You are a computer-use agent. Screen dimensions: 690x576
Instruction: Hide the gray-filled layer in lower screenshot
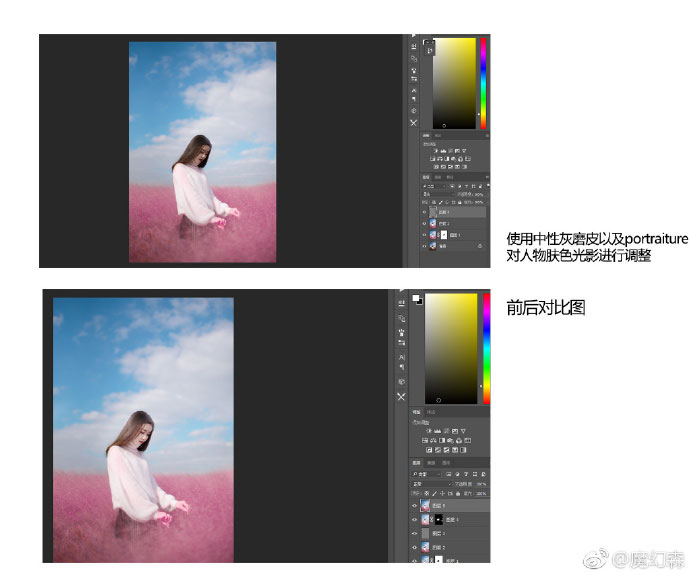(x=415, y=533)
